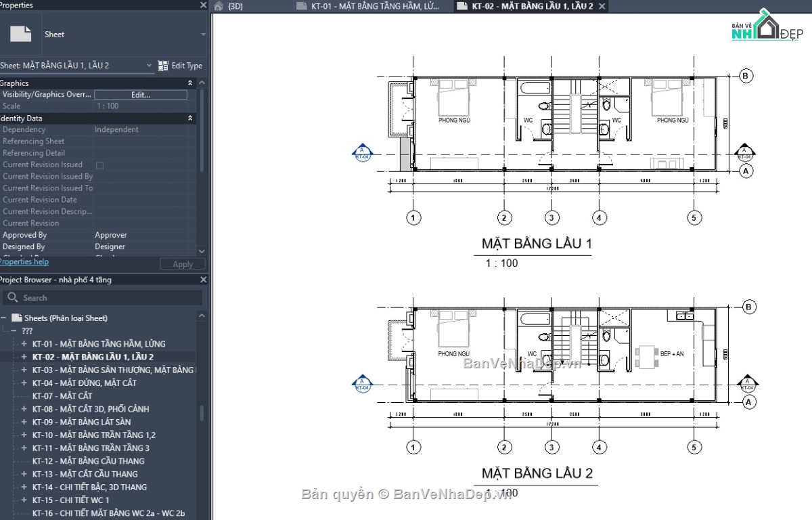This screenshot has width=812, height=520.
Task: Click the magnifier icon in Project Browser search
Action: coord(13,298)
